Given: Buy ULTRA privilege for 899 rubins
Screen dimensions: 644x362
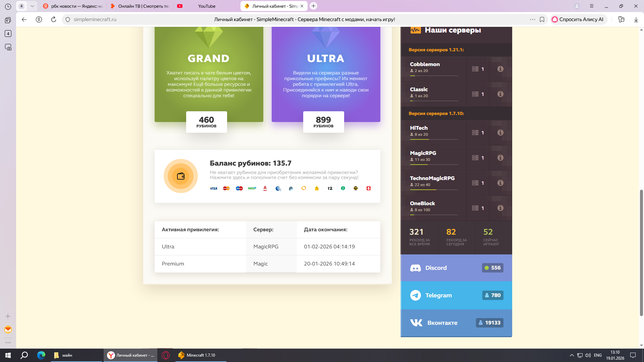Looking at the screenshot, I should 323,122.
